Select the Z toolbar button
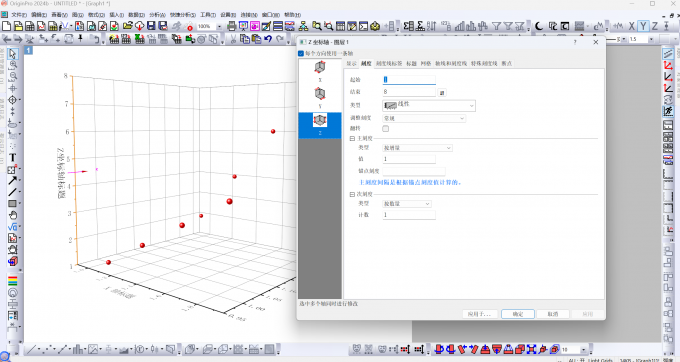This screenshot has height=362, width=680. point(655,26)
